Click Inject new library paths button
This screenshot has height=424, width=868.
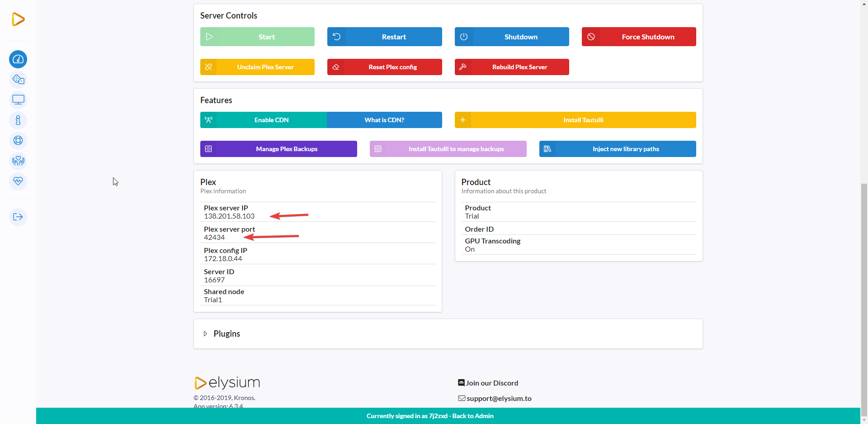pyautogui.click(x=618, y=149)
